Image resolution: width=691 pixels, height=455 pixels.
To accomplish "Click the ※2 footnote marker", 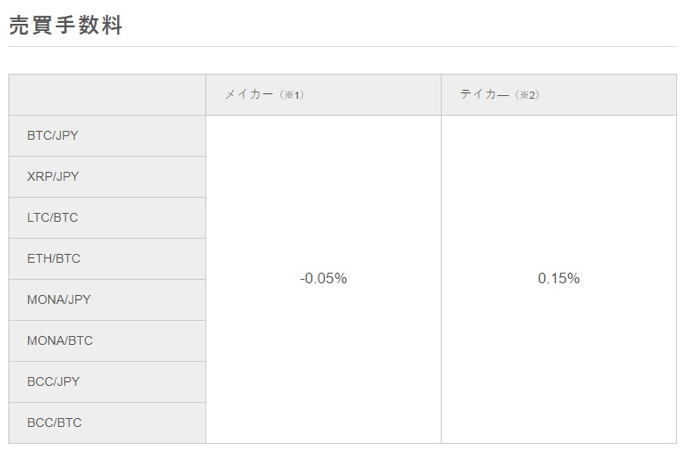I will click(x=527, y=95).
